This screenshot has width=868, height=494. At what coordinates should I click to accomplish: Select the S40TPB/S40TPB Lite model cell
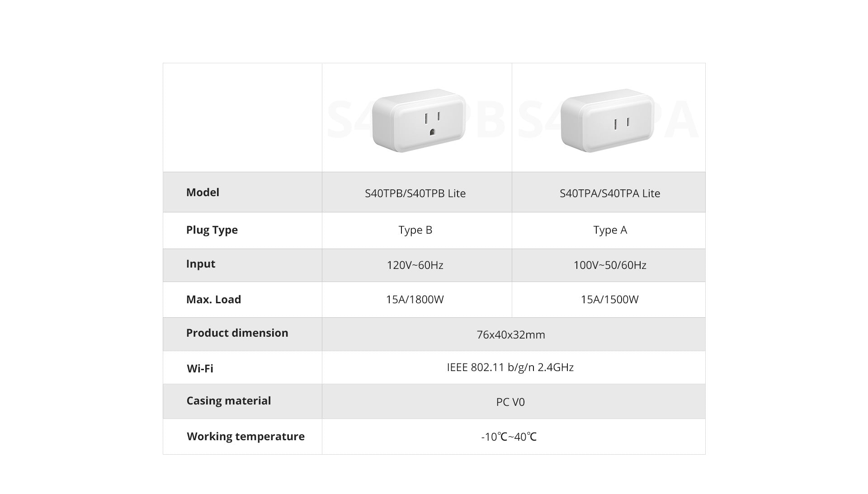click(x=415, y=193)
